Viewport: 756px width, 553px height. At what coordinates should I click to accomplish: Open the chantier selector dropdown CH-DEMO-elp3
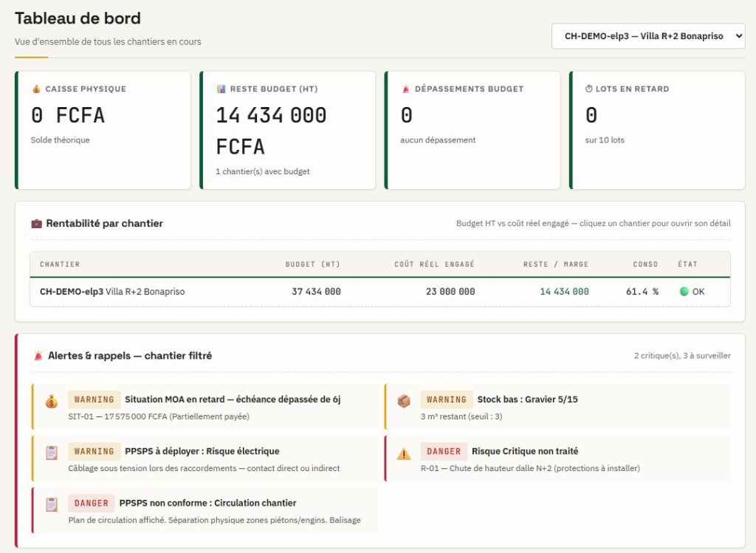tap(648, 36)
